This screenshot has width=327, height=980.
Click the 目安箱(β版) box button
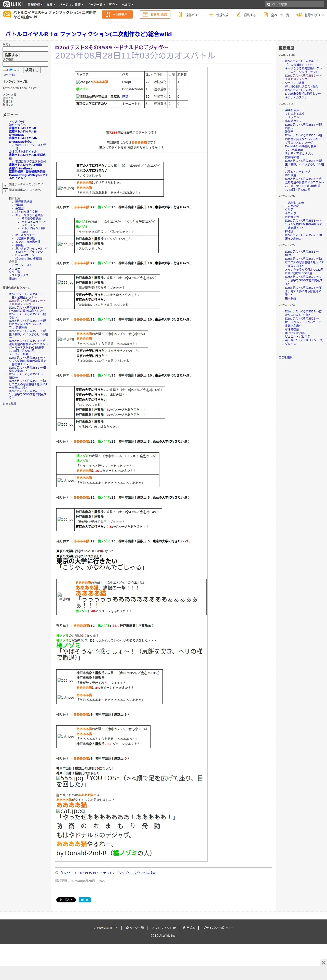point(155,15)
